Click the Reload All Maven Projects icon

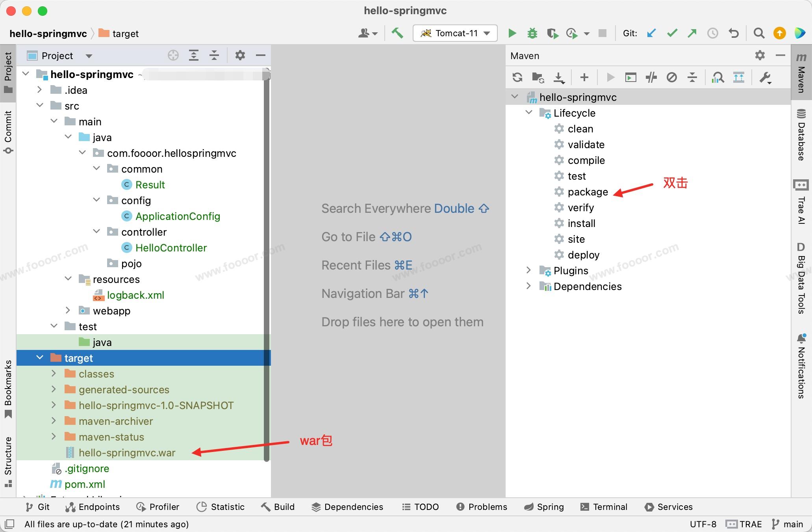pyautogui.click(x=517, y=77)
